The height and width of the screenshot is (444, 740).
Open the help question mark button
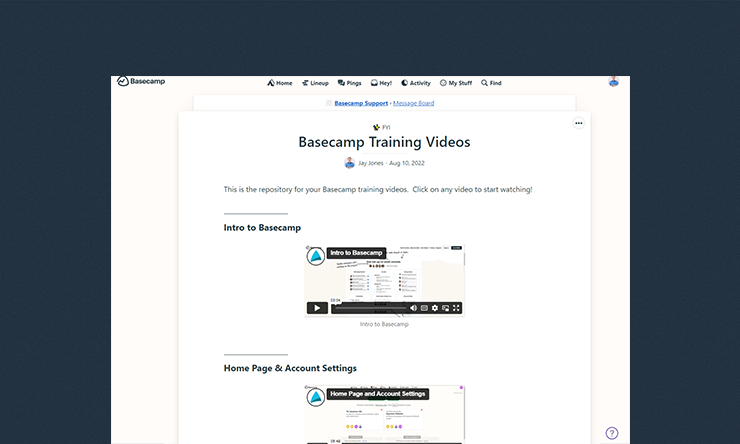click(x=612, y=433)
